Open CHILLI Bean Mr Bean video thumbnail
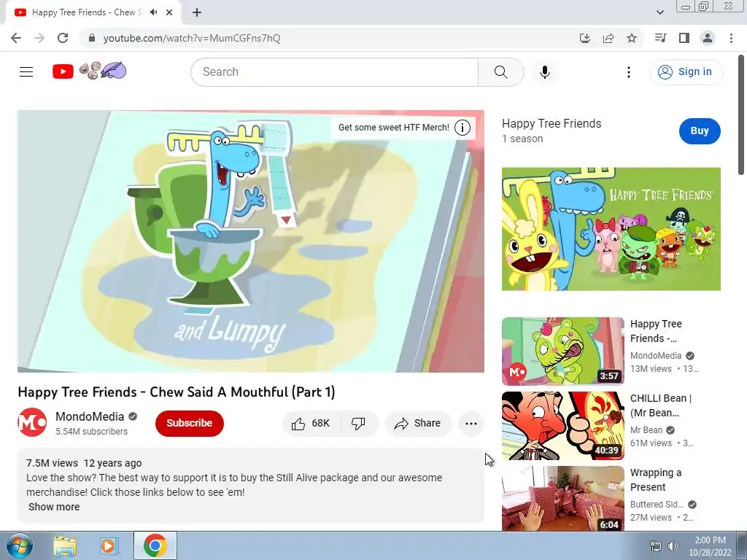The image size is (747, 560). [562, 426]
